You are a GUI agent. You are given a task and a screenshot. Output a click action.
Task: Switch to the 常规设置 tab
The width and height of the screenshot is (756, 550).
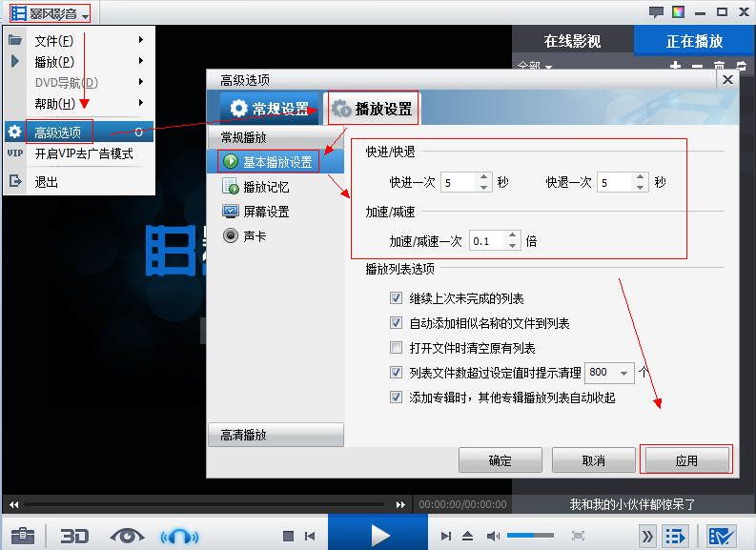coord(270,109)
